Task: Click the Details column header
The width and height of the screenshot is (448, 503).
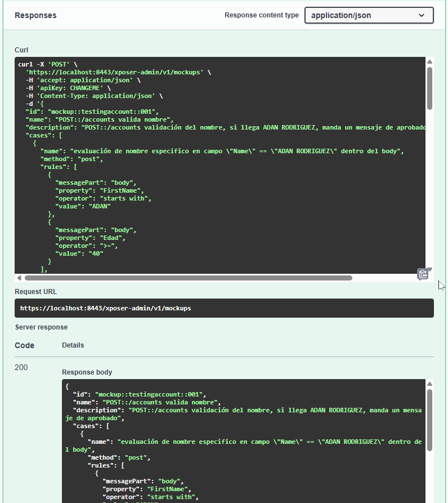Action: coord(73,345)
